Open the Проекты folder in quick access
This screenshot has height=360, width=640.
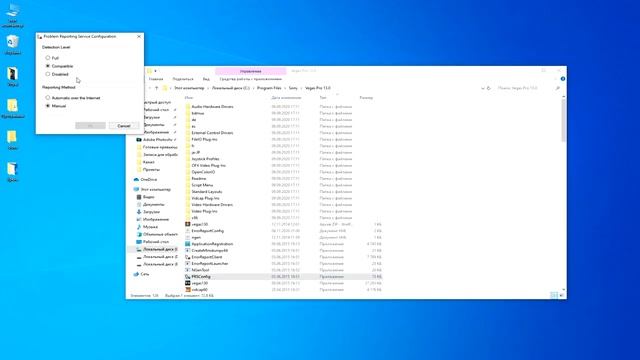(151, 169)
